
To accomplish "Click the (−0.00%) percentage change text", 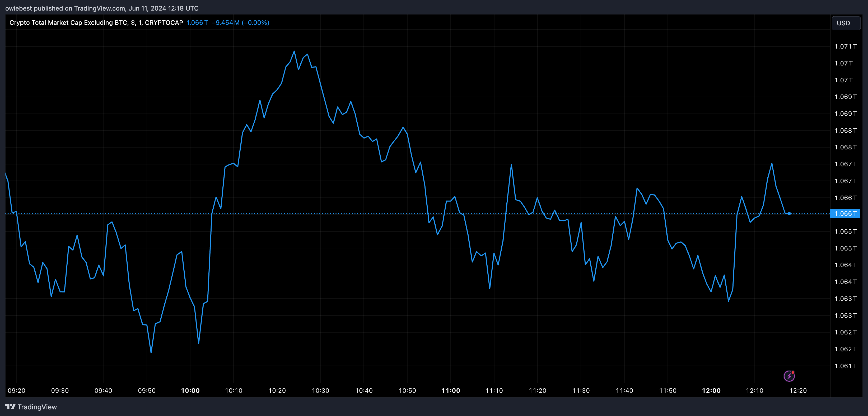I will point(255,22).
